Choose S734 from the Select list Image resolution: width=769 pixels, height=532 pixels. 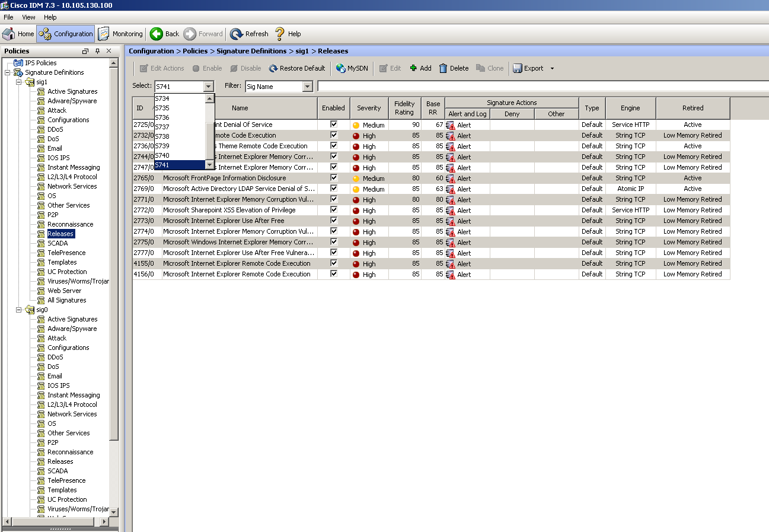click(180, 98)
